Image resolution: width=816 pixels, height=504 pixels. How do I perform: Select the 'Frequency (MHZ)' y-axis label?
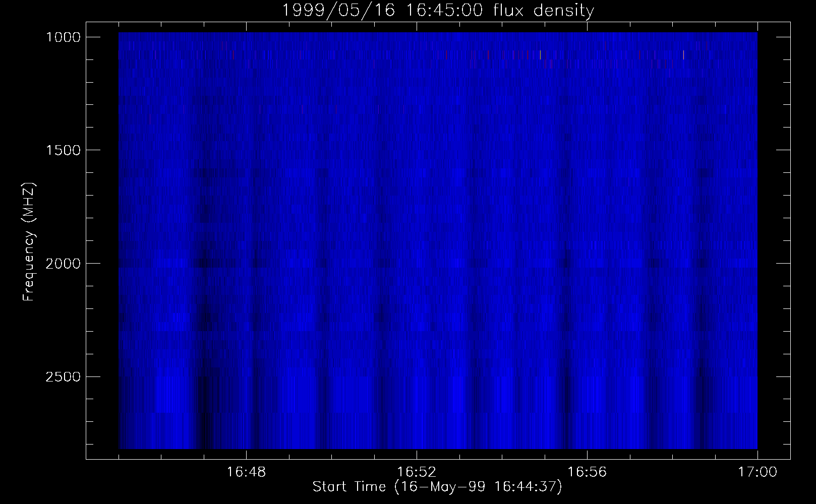[x=29, y=241]
